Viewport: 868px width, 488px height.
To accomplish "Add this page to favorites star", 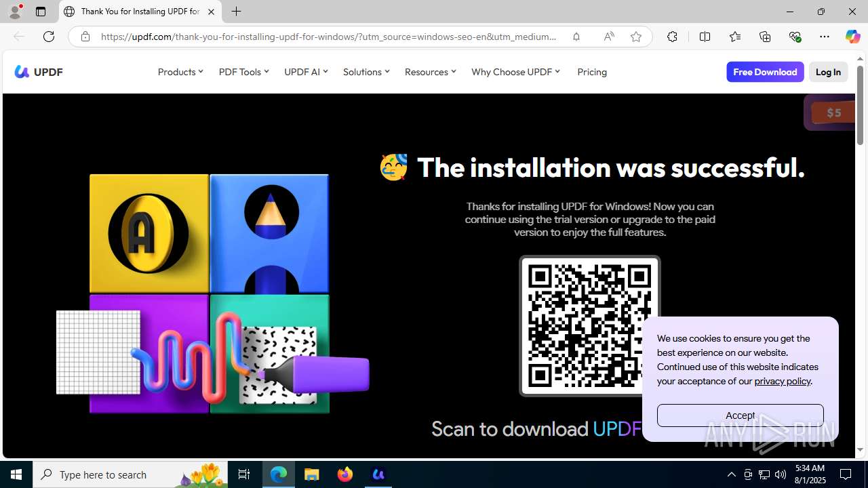I will pos(636,37).
